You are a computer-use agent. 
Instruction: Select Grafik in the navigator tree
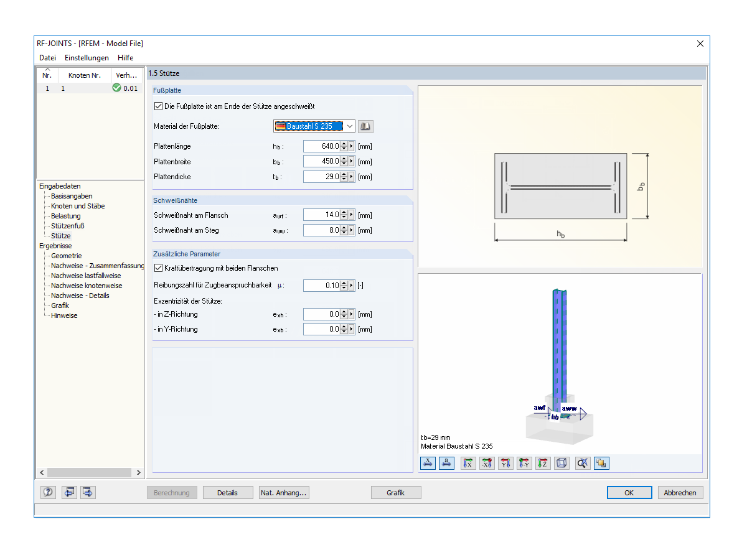60,306
